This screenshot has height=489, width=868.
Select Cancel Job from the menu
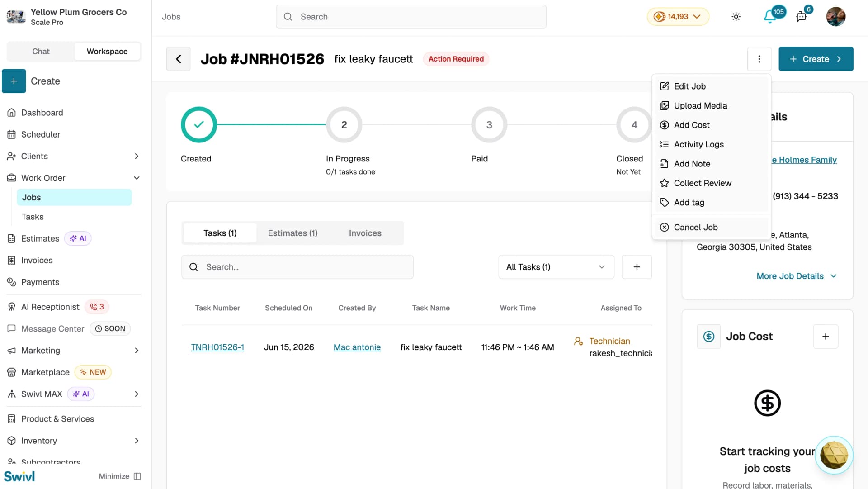[711, 228]
